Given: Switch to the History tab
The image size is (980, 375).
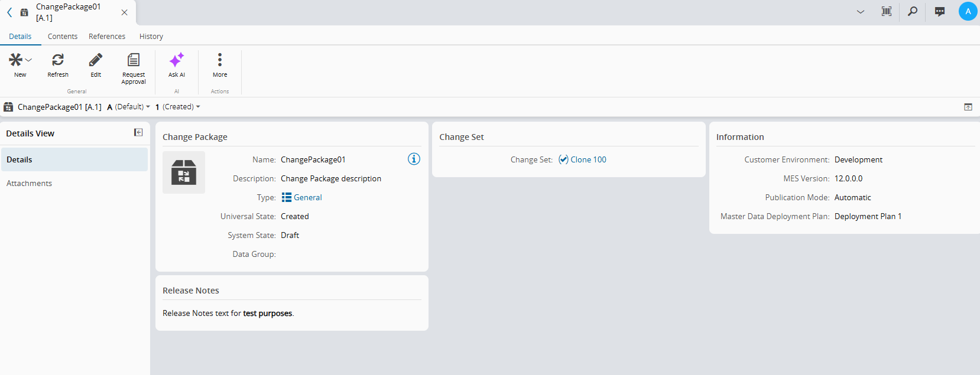Looking at the screenshot, I should [x=151, y=37].
